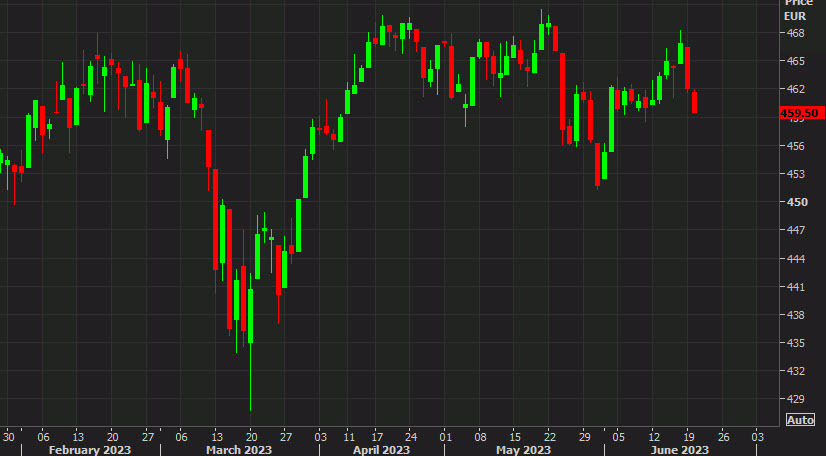Viewport: 826px width, 456px height.
Task: Click the 12 date tick label
Action: coord(654,437)
